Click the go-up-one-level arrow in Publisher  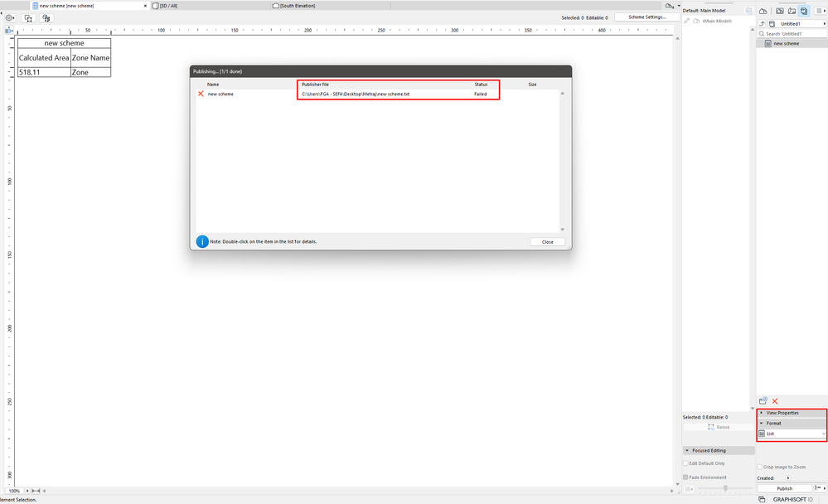762,24
